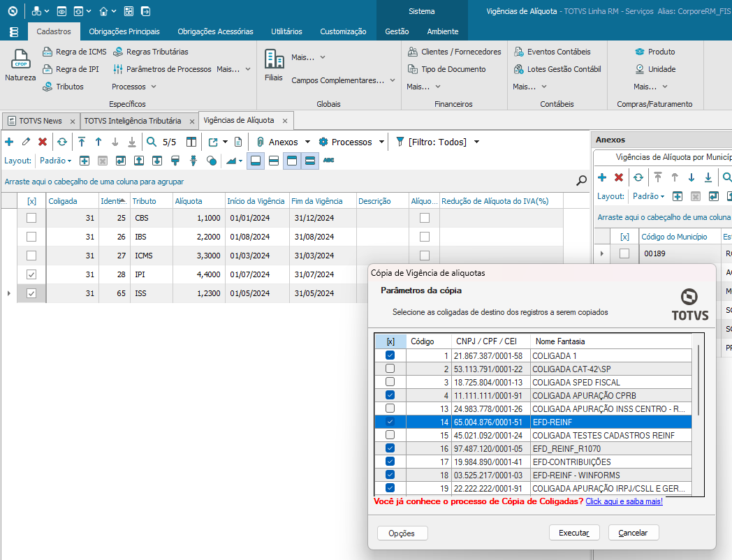The image size is (732, 560).
Task: Edit selected record with pencil icon
Action: pyautogui.click(x=26, y=142)
